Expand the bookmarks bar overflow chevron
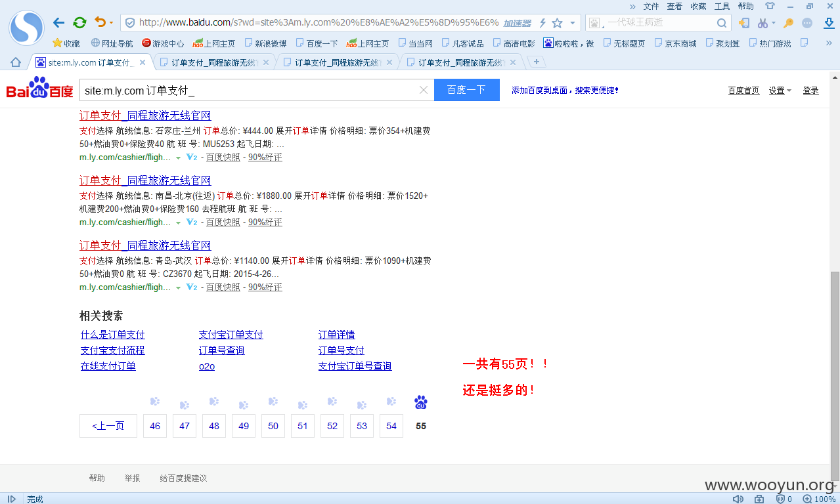The image size is (840, 504). [829, 43]
